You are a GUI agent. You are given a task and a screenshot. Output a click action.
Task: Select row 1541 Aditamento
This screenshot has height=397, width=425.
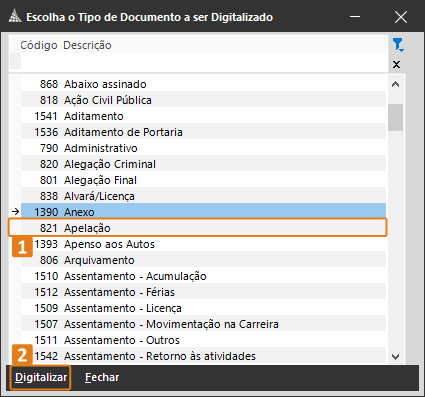[203, 116]
